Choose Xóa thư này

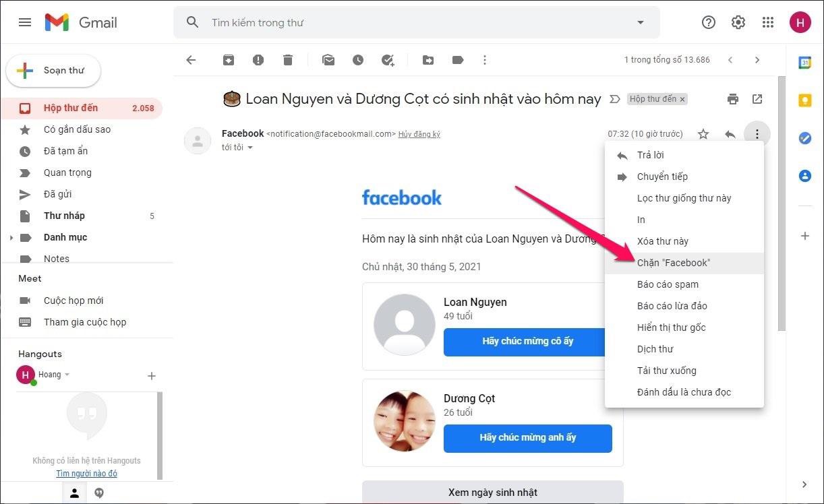[x=684, y=241]
